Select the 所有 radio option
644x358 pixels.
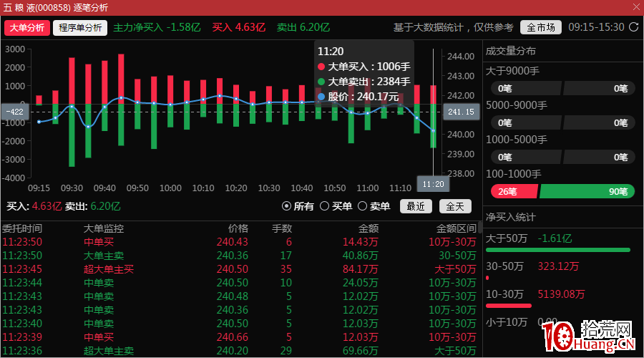click(298, 206)
